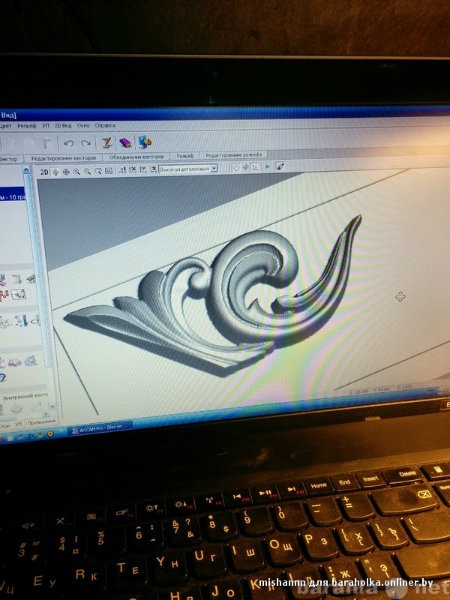
Task: Click the pen icon at right of view toolbar
Action: (280, 166)
